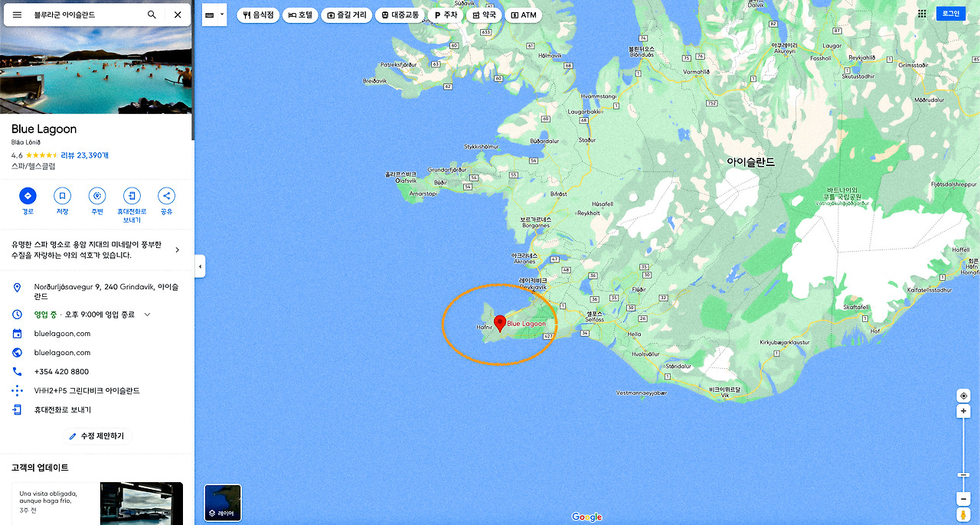The image size is (980, 525).
Task: Click the Stykkishólmur map label
Action: coord(482,146)
